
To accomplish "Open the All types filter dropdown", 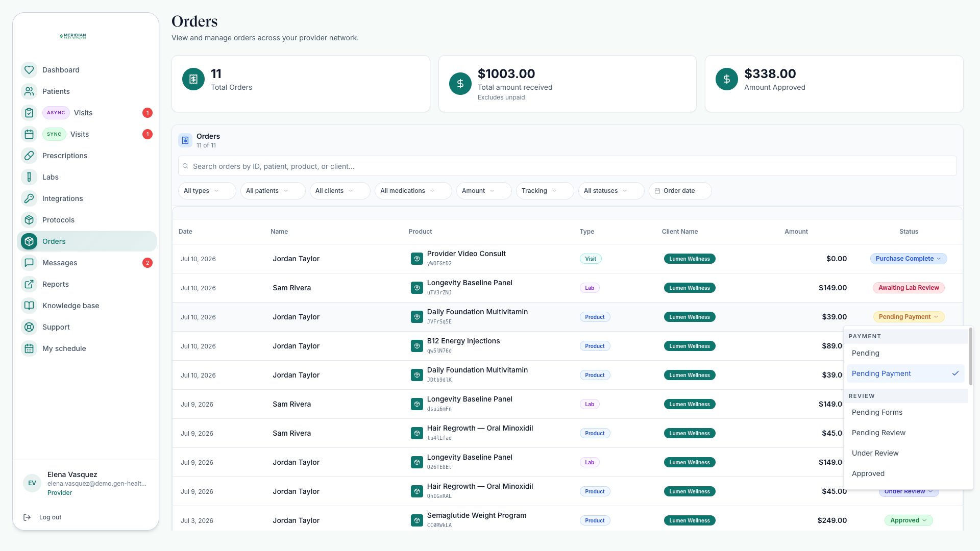I will click(207, 191).
